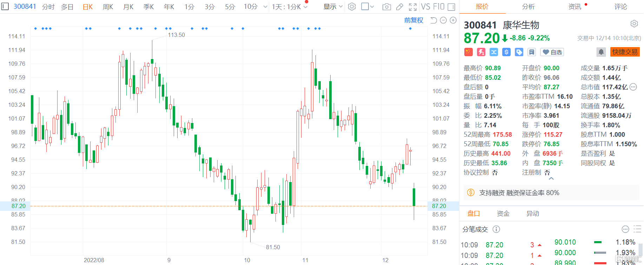Open tick trades more options icon

625,229
